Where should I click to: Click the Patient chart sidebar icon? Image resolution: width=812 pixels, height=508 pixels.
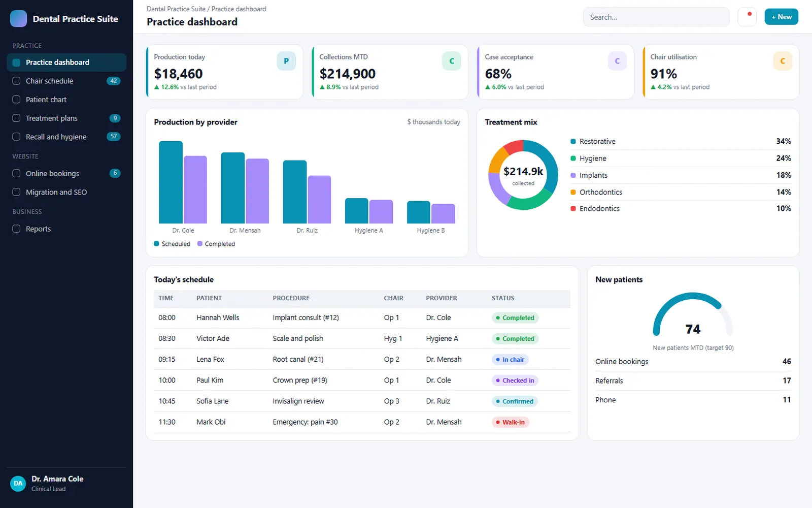point(16,100)
